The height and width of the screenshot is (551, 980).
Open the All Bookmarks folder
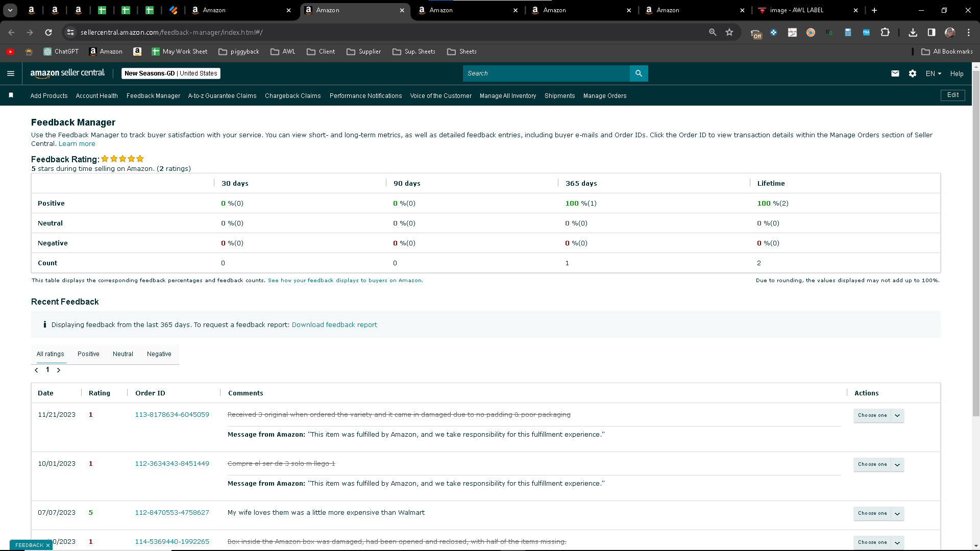tap(947, 52)
